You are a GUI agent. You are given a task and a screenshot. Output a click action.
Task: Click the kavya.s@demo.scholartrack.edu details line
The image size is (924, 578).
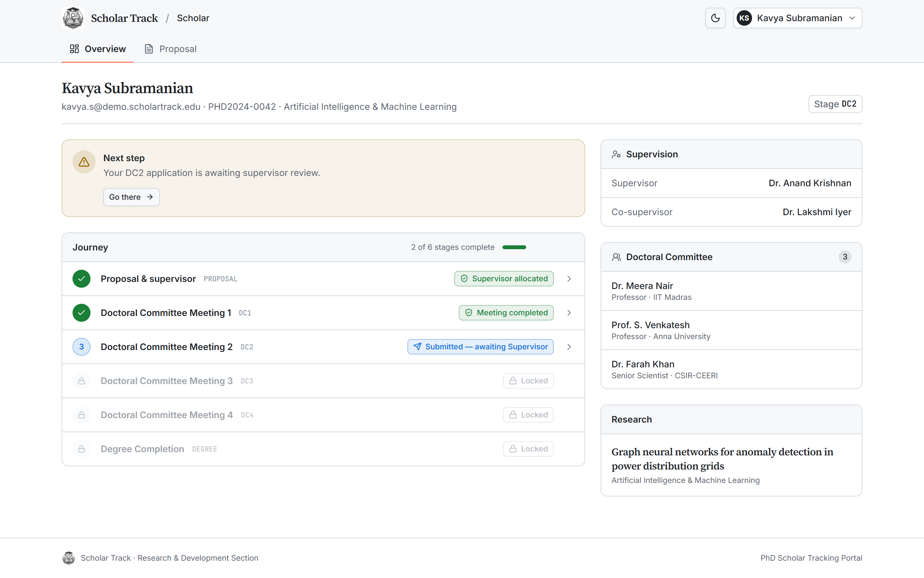click(x=259, y=107)
